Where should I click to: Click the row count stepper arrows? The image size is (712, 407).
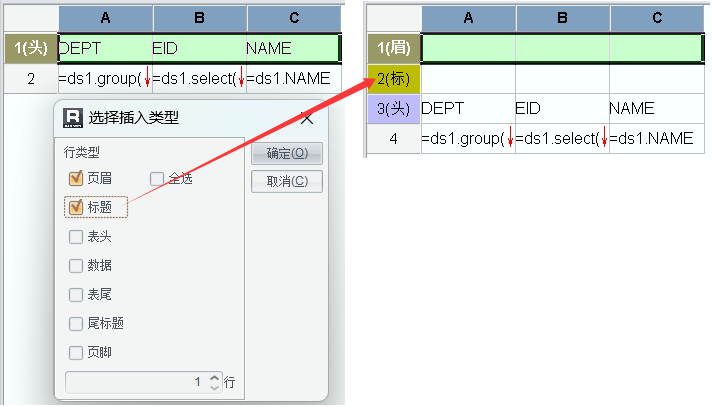214,382
